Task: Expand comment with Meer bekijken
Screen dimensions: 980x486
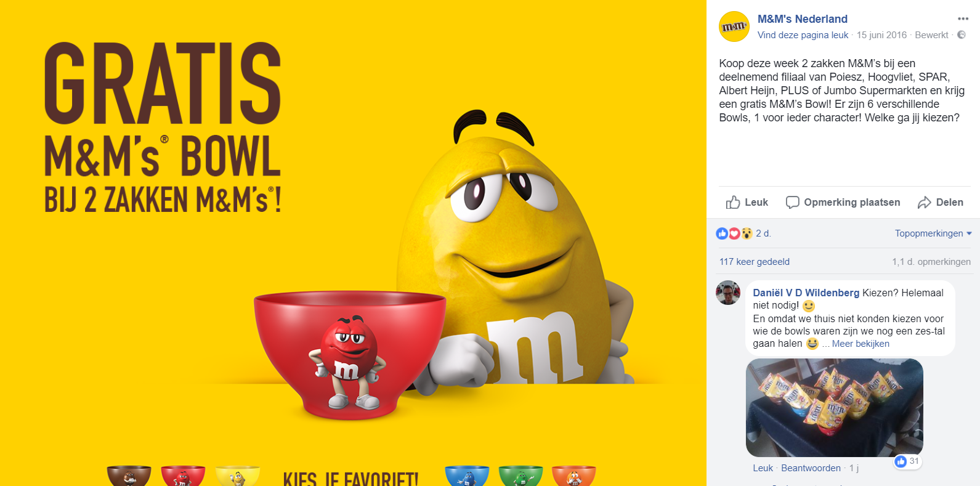Action: tap(861, 344)
